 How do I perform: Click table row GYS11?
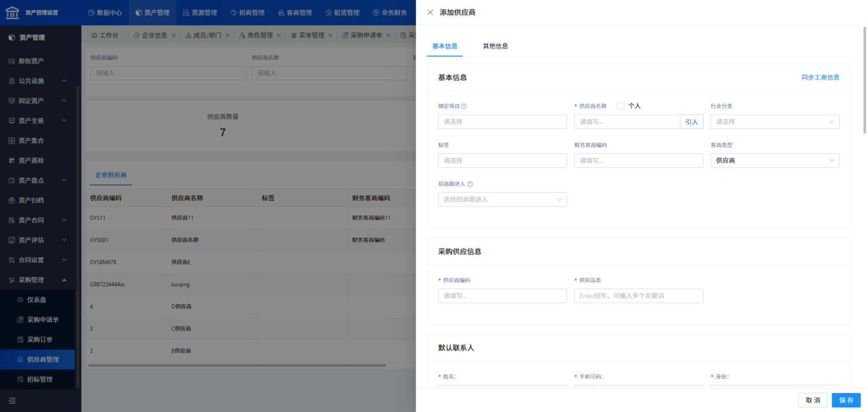click(251, 218)
